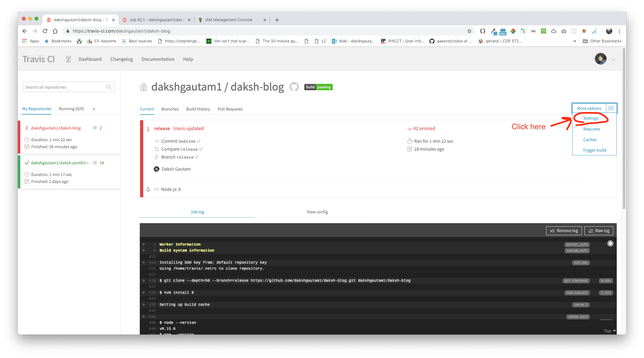Expand Build system information log section
The width and height of the screenshot is (644, 358).
click(x=144, y=250)
